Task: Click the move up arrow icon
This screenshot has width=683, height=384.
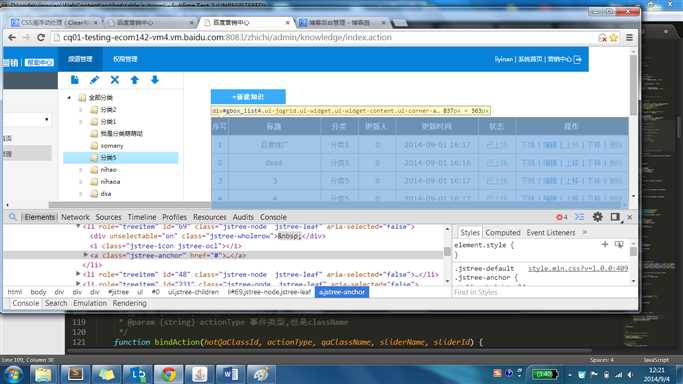Action: (135, 80)
